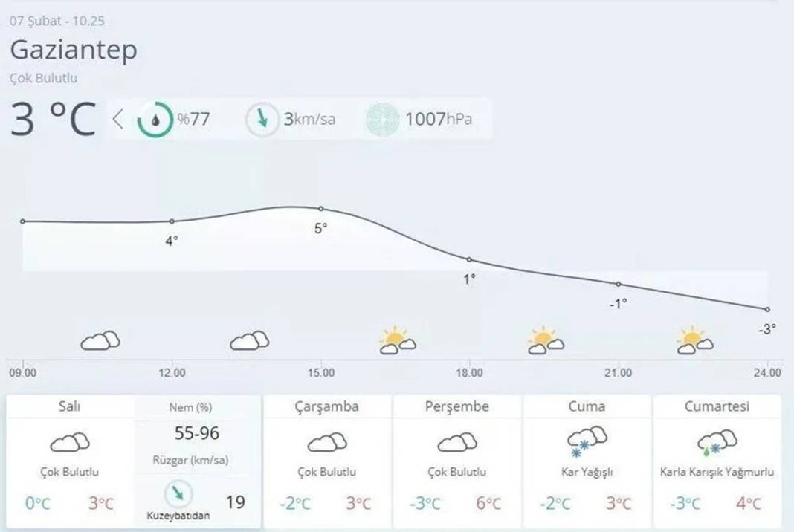
Task: Switch to the Çarşamba forecast tab
Action: [x=326, y=406]
